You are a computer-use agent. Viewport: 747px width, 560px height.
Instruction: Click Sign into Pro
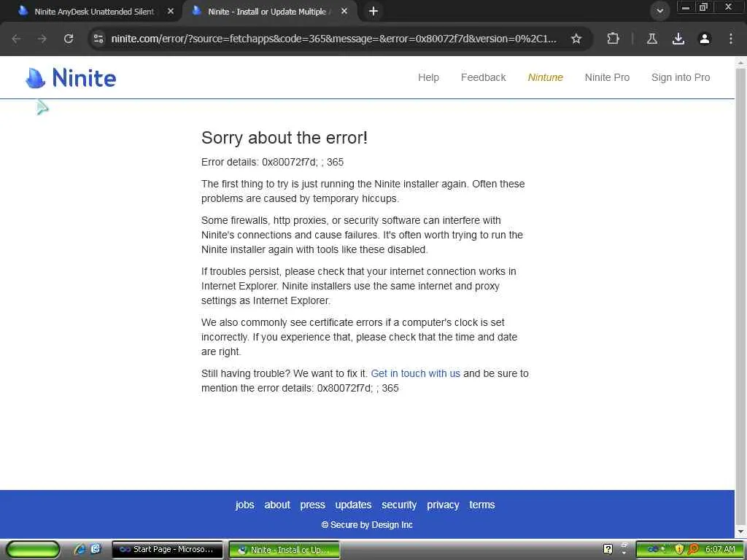681,77
